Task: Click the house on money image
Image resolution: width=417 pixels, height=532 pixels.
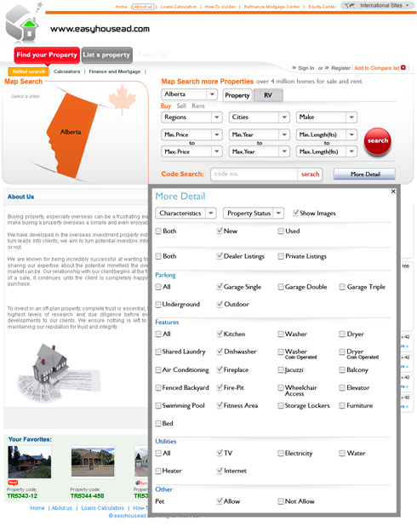Action: (58, 373)
